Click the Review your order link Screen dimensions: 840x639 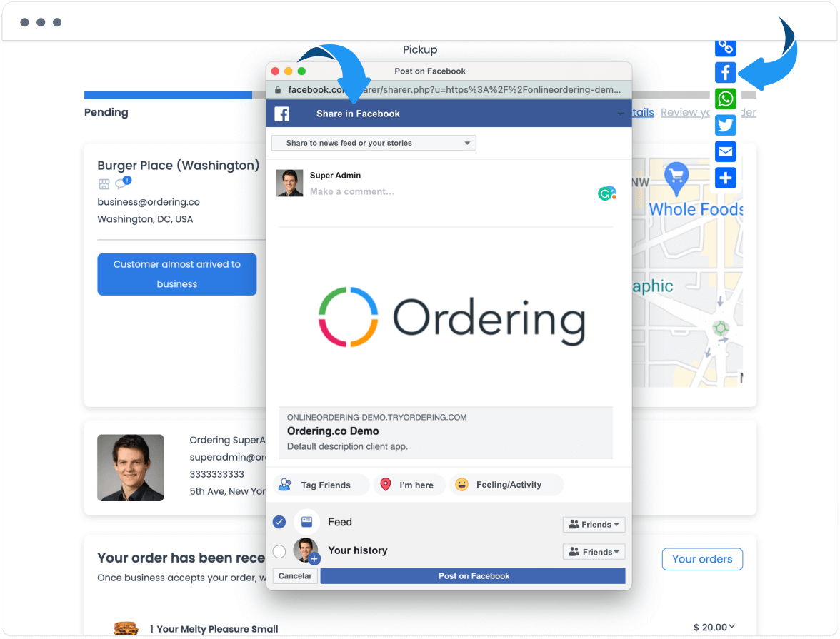tap(709, 113)
